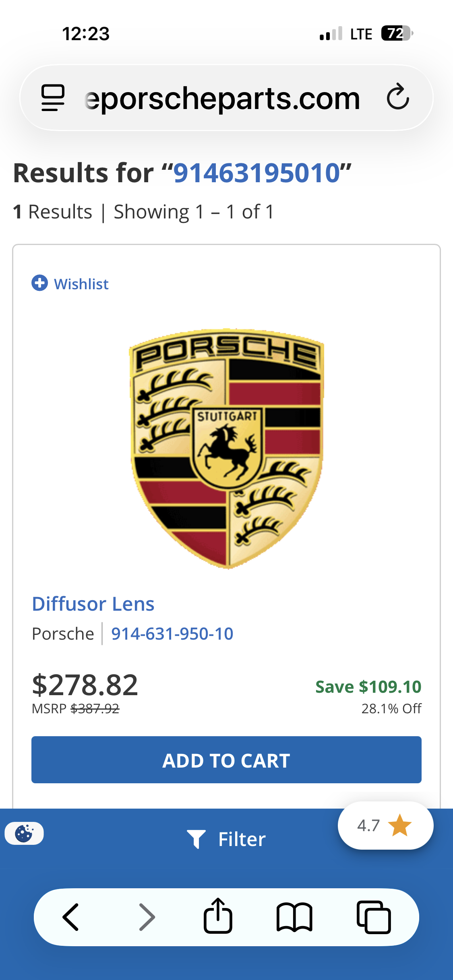Show open tabs in Safari
Viewport: 453px width, 980px height.
pyautogui.click(x=374, y=917)
